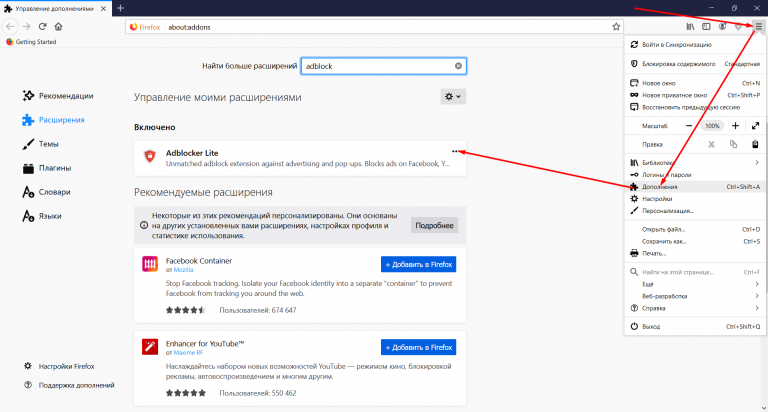The height and width of the screenshot is (412, 768).
Task: Open the Mozilla author link
Action: pos(183,270)
